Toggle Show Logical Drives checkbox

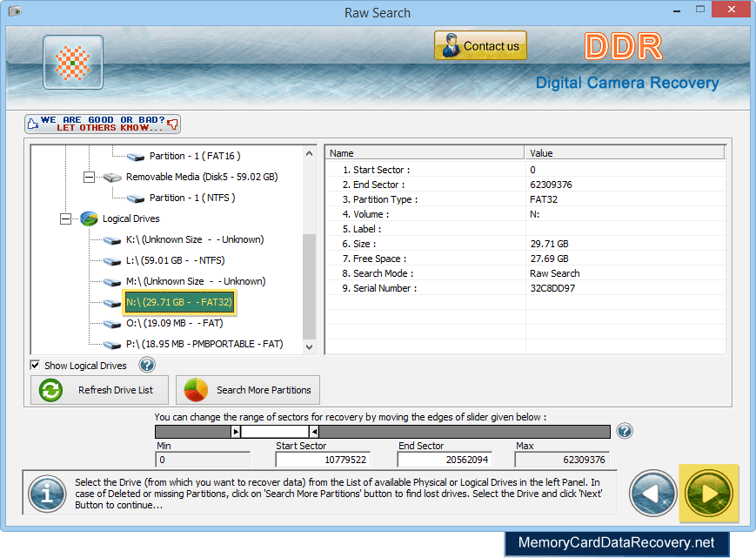click(35, 365)
